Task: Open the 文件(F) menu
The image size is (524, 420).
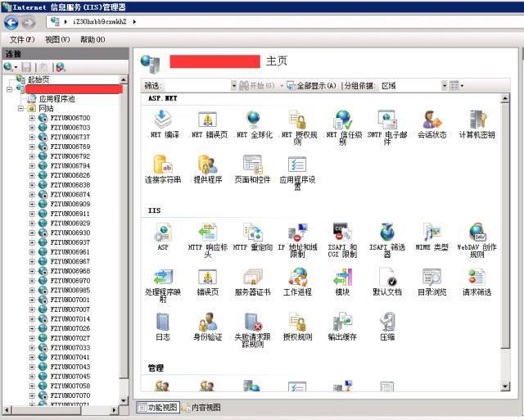Action: coord(21,39)
